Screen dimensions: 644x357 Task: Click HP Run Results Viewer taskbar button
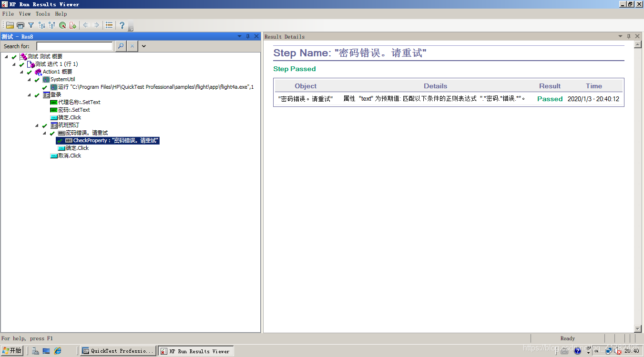[x=196, y=351]
